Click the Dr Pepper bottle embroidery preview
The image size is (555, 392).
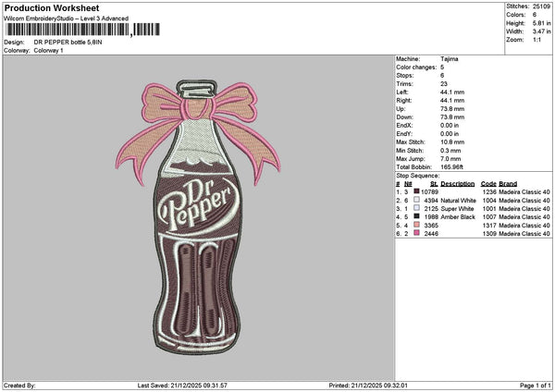pos(198,216)
